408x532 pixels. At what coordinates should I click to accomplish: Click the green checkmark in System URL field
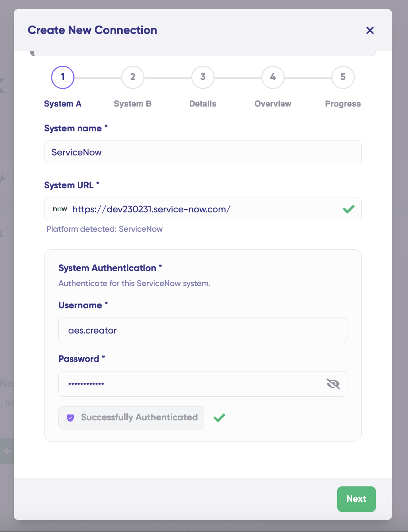[x=349, y=209]
